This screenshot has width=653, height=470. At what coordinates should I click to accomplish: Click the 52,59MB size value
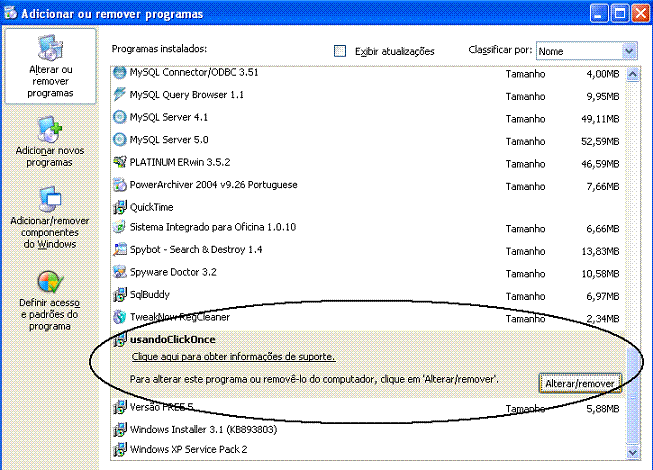click(600, 141)
